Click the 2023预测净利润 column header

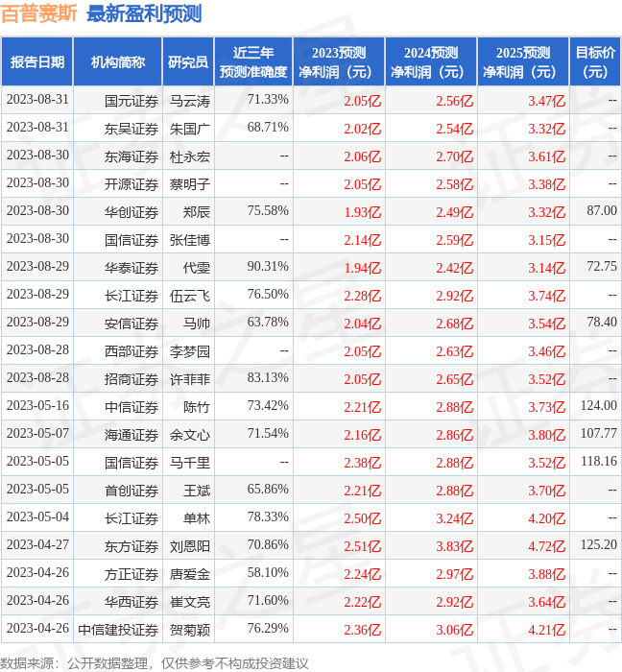tap(339, 62)
